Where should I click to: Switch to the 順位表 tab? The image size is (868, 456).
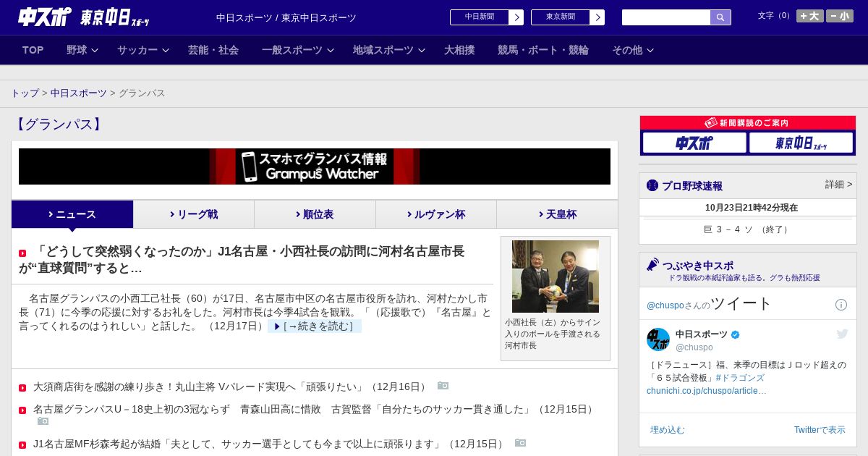[315, 214]
